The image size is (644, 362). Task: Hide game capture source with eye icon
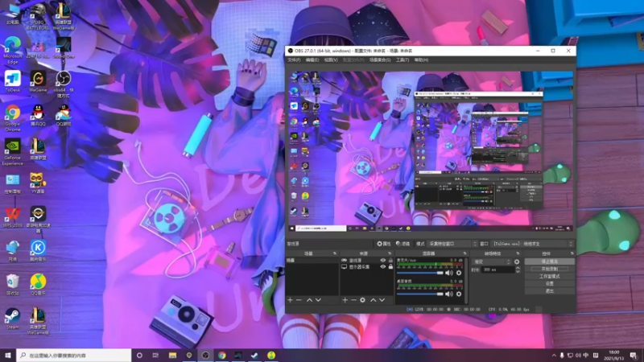[383, 260]
